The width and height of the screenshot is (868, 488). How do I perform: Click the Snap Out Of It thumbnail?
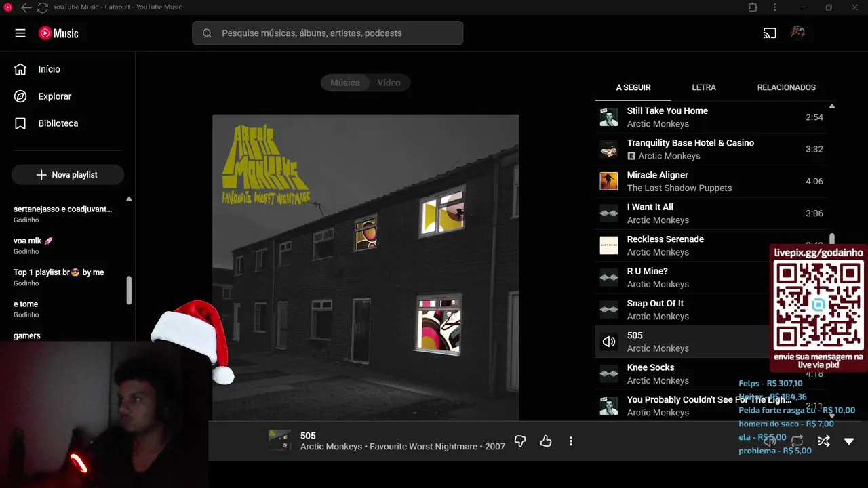(x=609, y=310)
